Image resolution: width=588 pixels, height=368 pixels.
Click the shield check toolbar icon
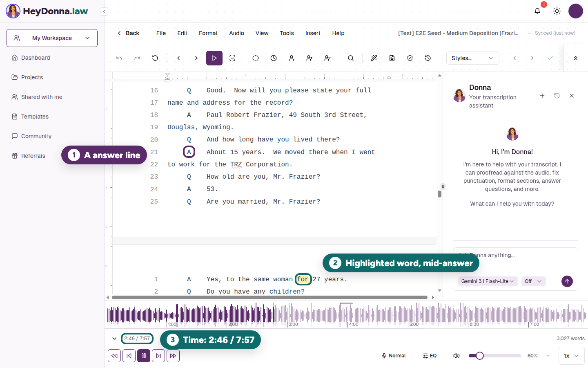pyautogui.click(x=410, y=58)
